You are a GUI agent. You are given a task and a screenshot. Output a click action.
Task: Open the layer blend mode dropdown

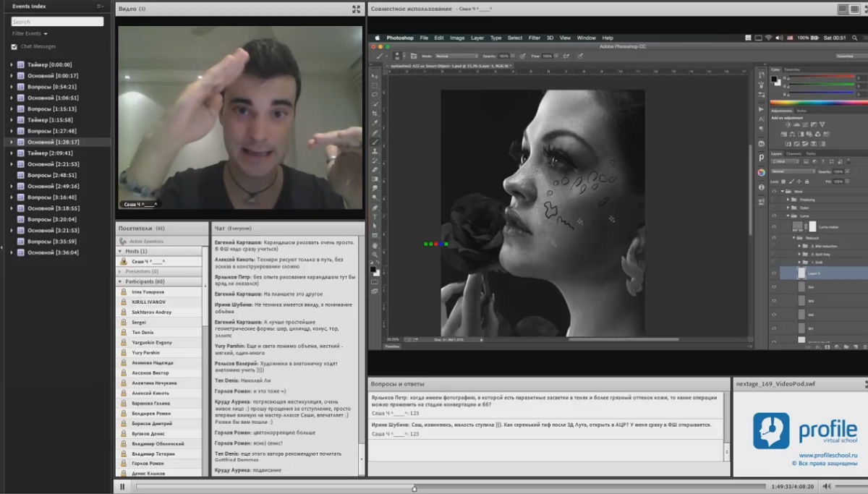[793, 171]
